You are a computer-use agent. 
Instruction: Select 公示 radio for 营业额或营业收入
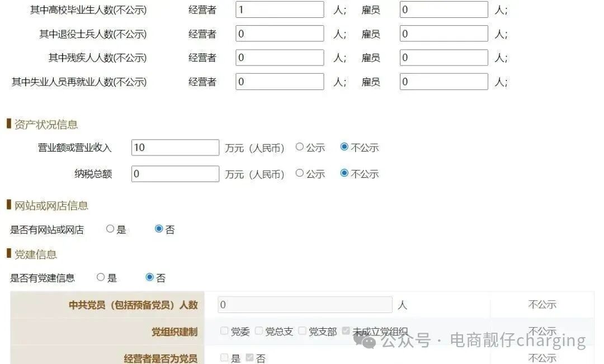tap(300, 147)
